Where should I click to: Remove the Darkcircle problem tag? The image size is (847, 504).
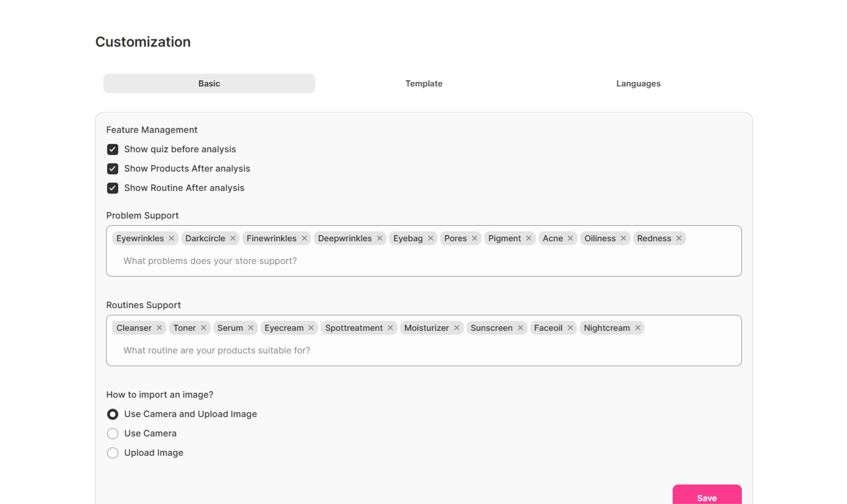click(x=233, y=238)
